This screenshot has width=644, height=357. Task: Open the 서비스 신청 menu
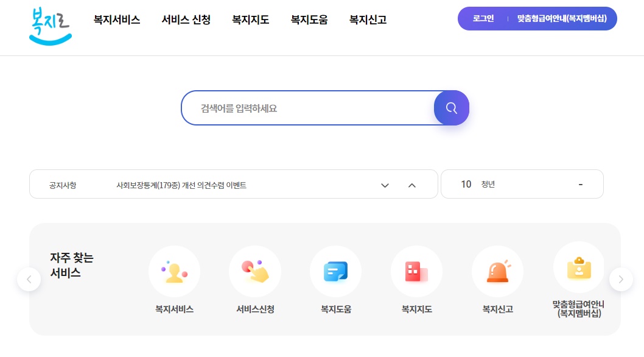[186, 19]
